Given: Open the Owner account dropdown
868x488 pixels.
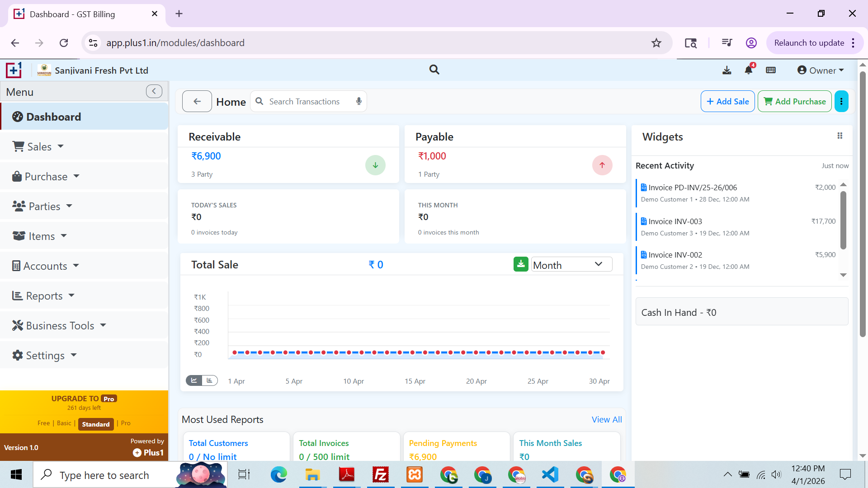Looking at the screenshot, I should (x=820, y=70).
